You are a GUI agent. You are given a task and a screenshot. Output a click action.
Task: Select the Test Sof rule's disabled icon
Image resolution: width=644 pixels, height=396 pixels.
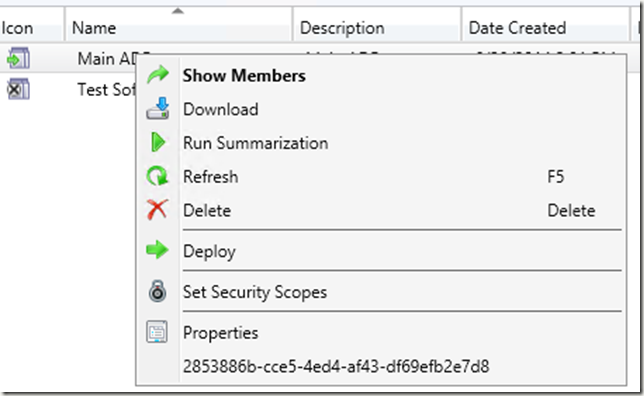click(x=18, y=89)
